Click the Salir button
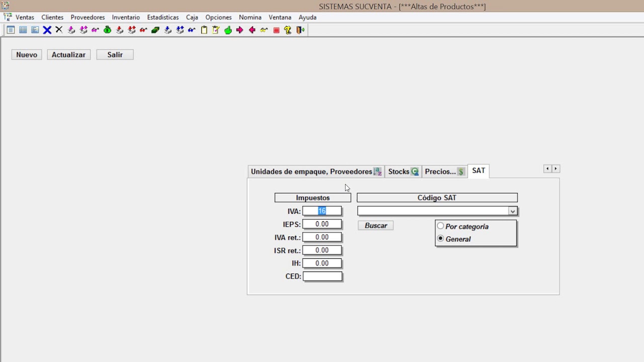The width and height of the screenshot is (644, 362). point(115,55)
